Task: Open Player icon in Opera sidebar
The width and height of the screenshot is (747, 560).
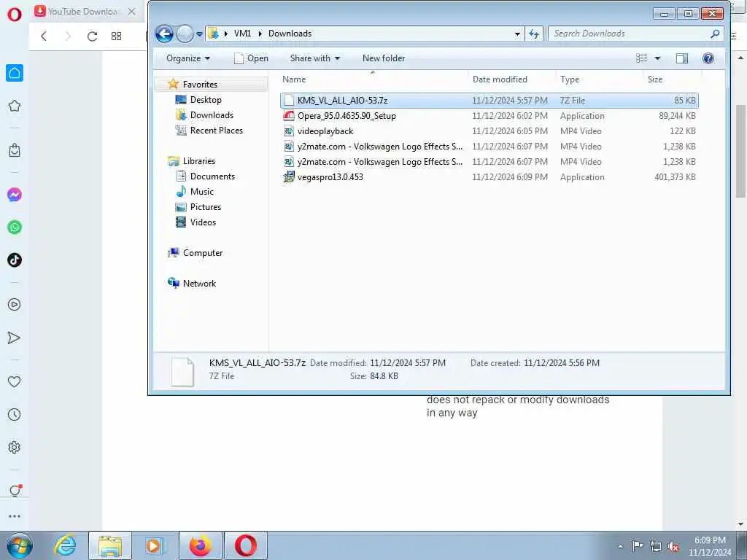Action: 15,304
